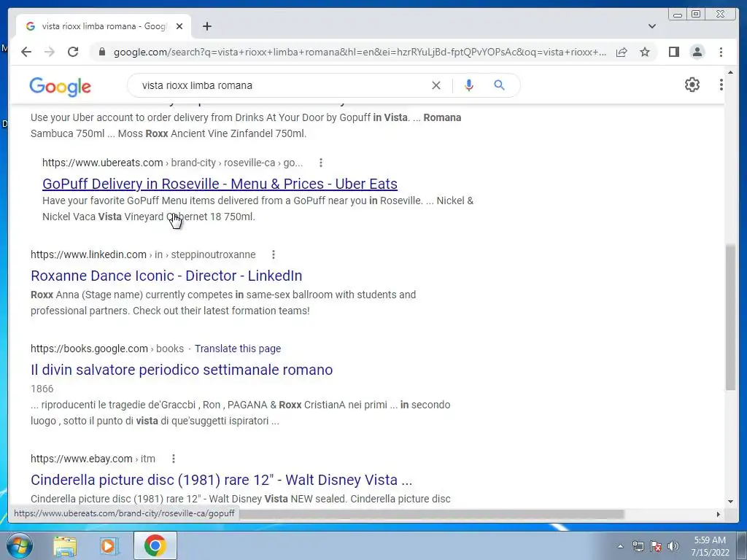Click the ubereats.com result URL breadcrumb

point(172,163)
